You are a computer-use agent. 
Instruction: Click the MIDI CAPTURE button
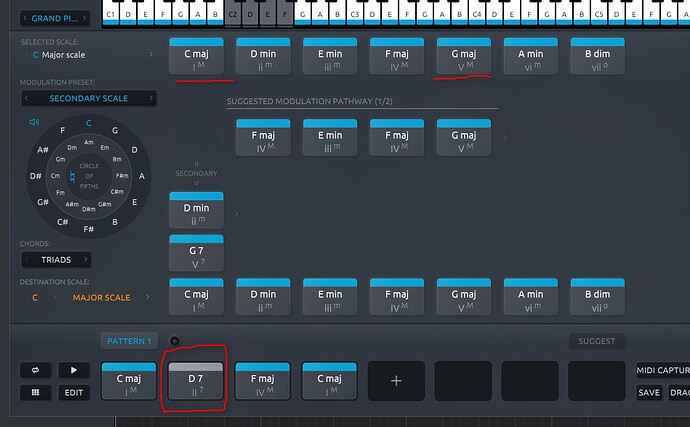pyautogui.click(x=663, y=370)
